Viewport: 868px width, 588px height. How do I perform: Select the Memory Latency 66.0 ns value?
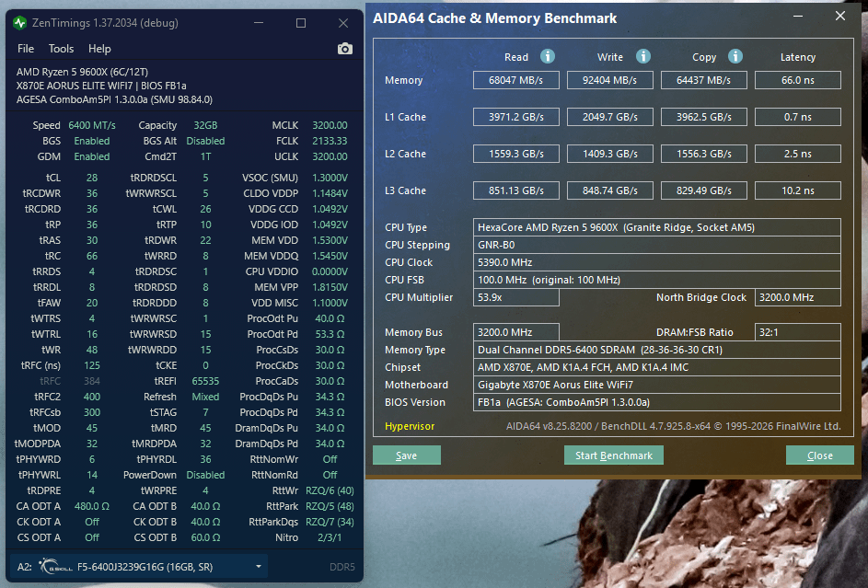pos(797,80)
